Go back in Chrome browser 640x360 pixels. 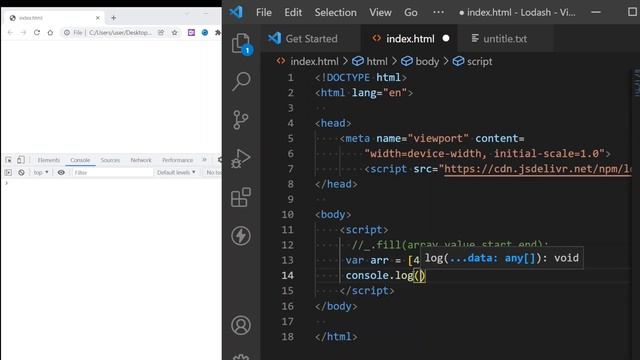click(x=10, y=32)
